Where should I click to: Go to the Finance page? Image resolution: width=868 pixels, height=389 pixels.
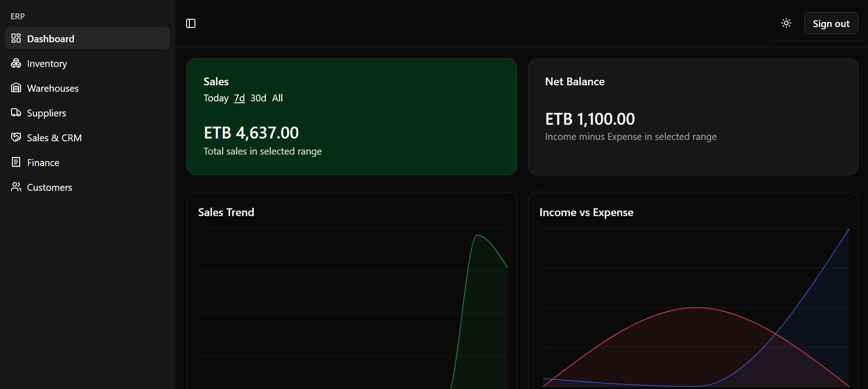[88, 162]
